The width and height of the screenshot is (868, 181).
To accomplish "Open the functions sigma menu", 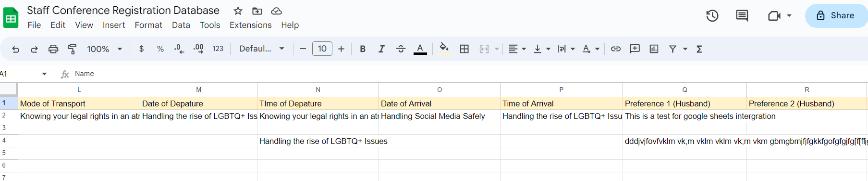I will pos(699,49).
